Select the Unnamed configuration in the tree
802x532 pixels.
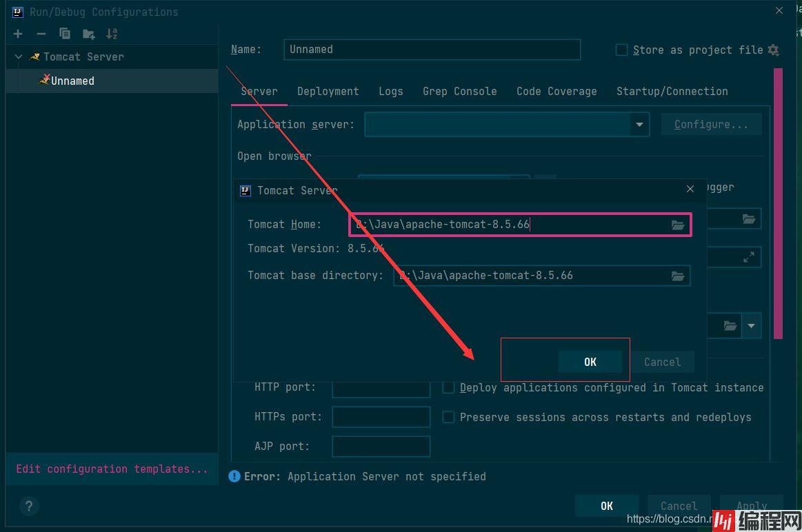point(72,81)
